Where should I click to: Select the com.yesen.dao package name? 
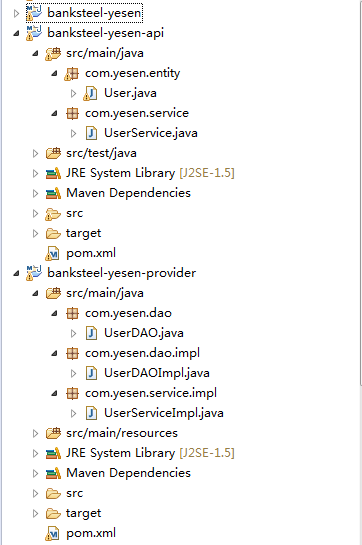click(x=128, y=313)
